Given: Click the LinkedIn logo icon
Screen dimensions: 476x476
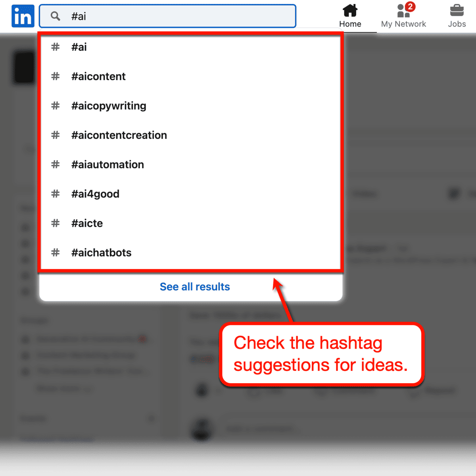Looking at the screenshot, I should (x=23, y=16).
